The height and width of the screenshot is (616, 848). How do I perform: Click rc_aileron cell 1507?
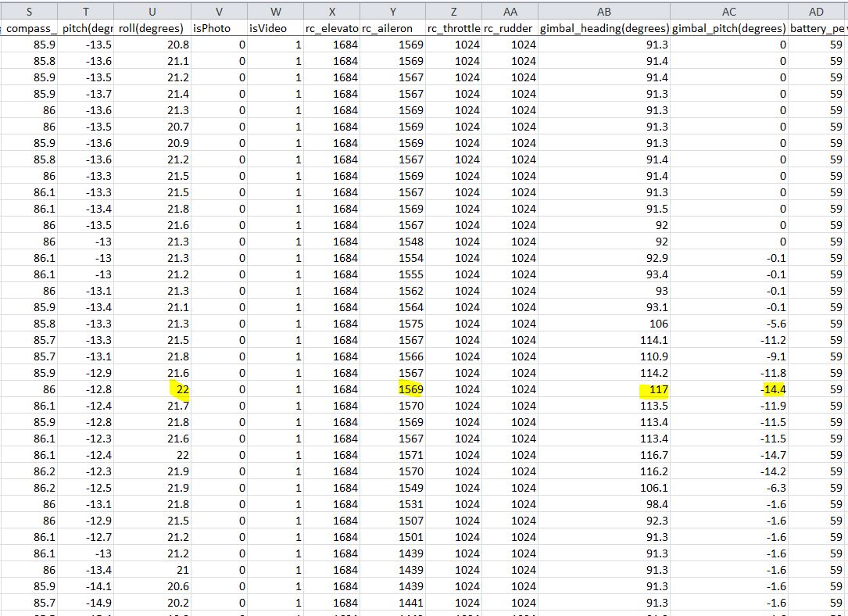pos(392,521)
